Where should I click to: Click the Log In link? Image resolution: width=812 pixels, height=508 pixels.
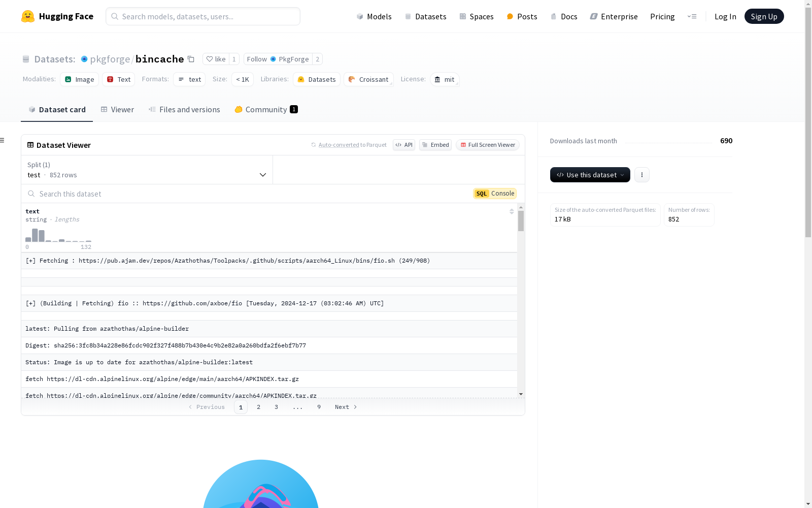(x=725, y=16)
